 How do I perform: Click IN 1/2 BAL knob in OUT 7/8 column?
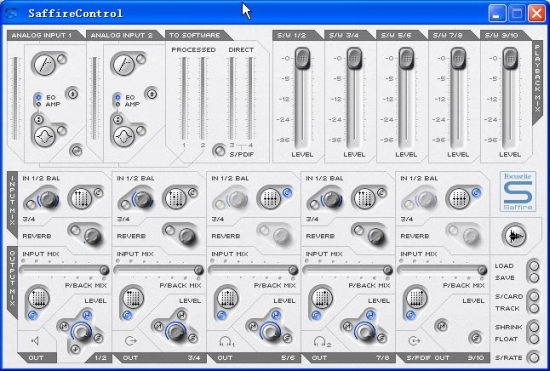333,199
